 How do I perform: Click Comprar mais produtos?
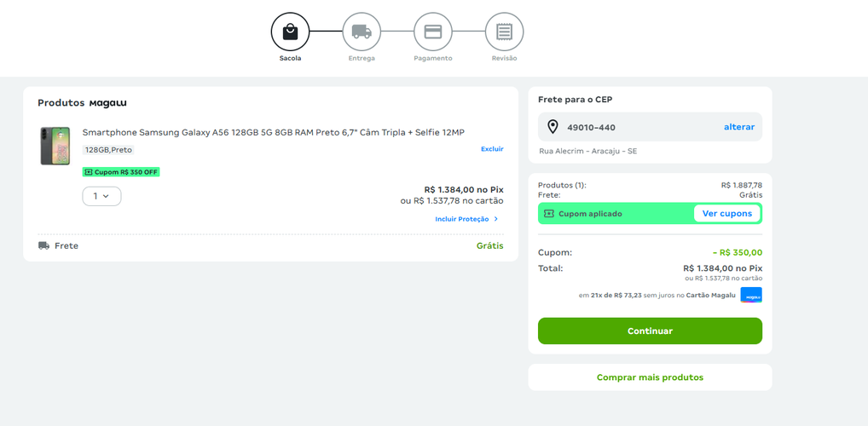pos(650,377)
